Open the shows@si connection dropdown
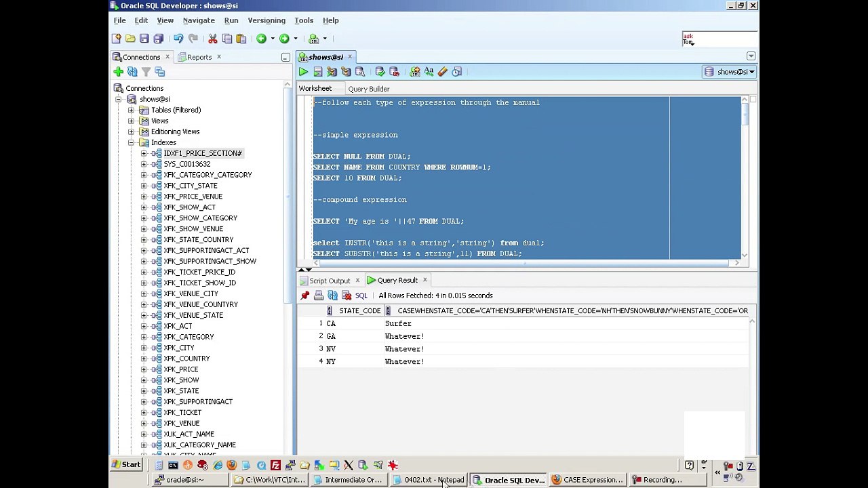Image resolution: width=868 pixels, height=488 pixels. click(x=730, y=72)
